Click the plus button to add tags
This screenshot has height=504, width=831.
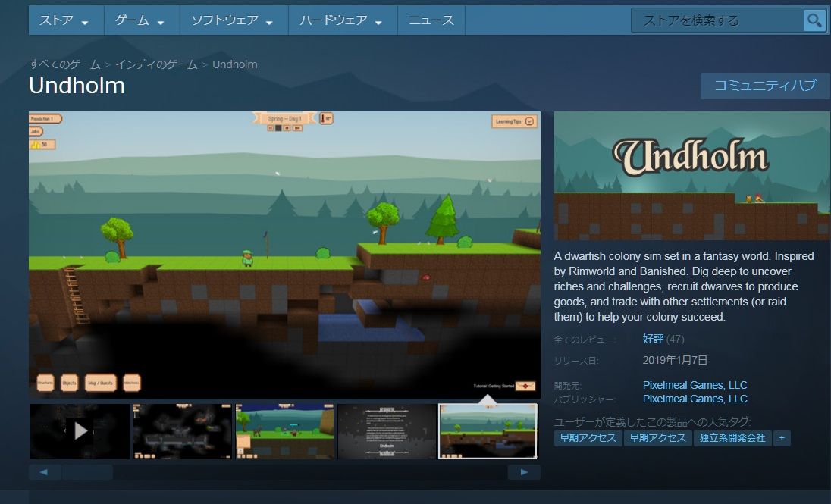click(782, 438)
